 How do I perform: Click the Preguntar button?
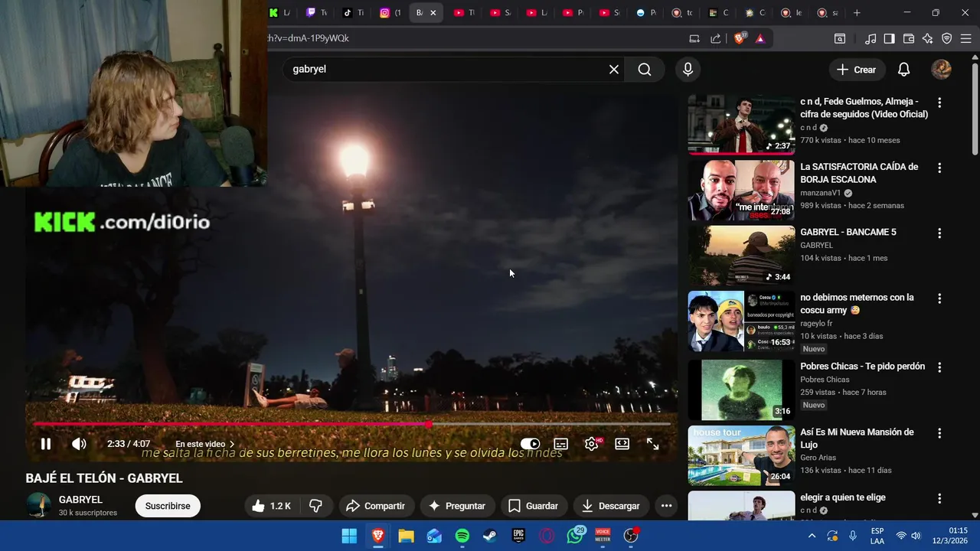pyautogui.click(x=457, y=506)
